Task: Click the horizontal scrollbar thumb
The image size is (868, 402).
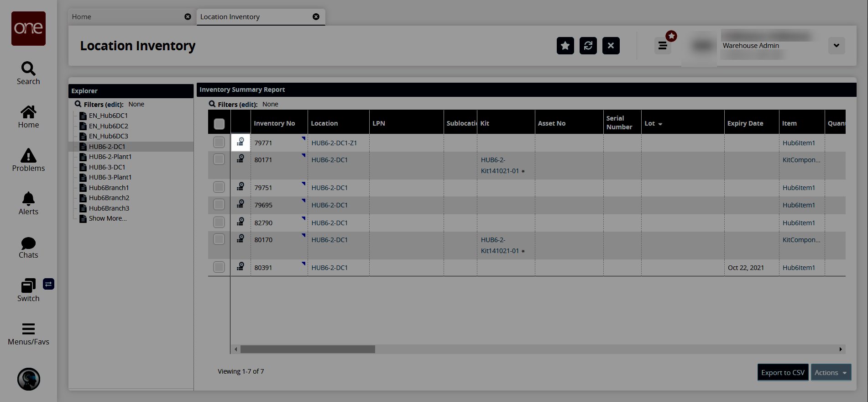Action: [308, 349]
